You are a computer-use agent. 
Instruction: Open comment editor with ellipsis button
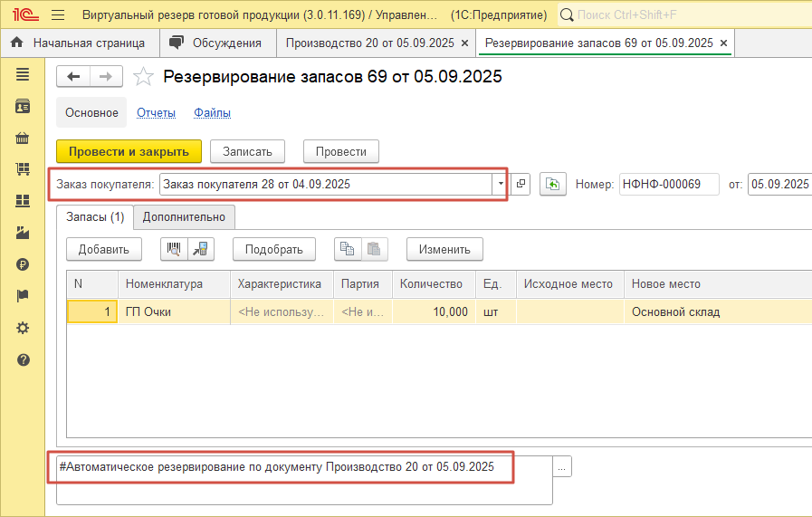point(562,467)
